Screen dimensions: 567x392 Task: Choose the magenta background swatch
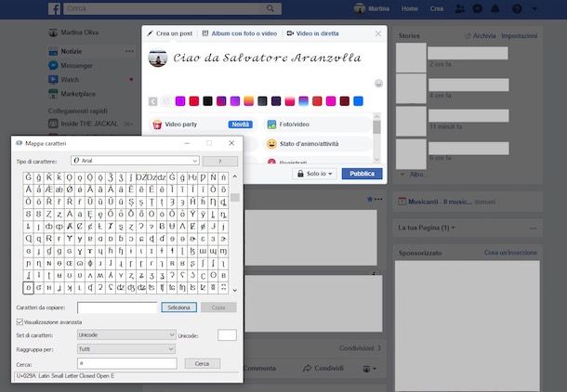(180, 101)
